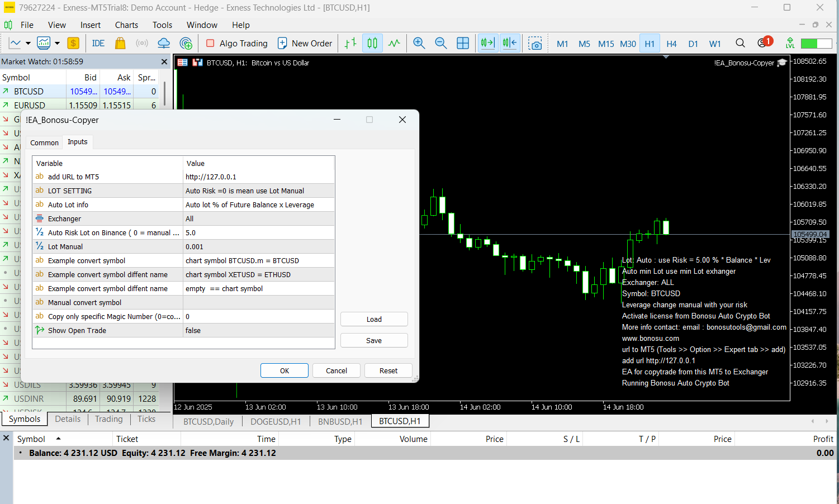Click Reset in EA dialog
The image size is (839, 504).
click(x=388, y=370)
